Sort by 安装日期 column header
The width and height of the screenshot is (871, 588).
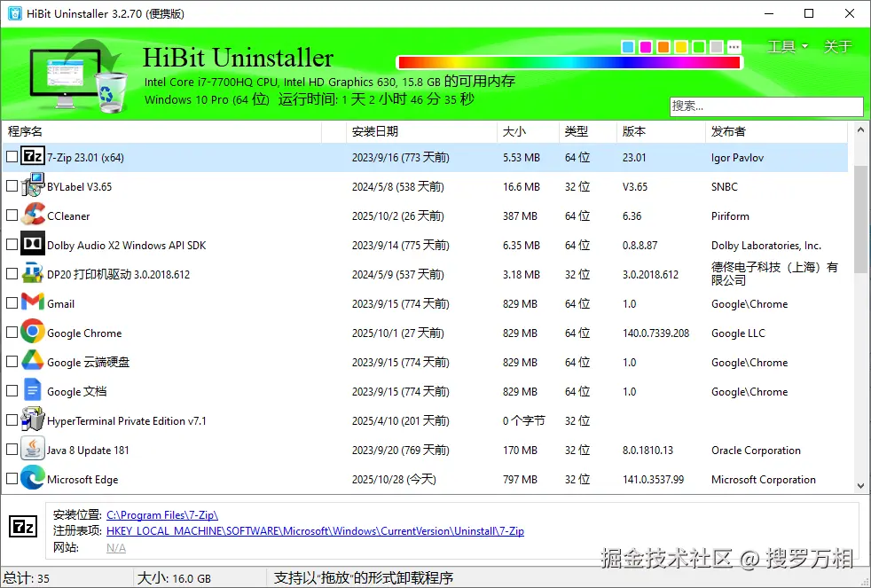click(x=421, y=131)
